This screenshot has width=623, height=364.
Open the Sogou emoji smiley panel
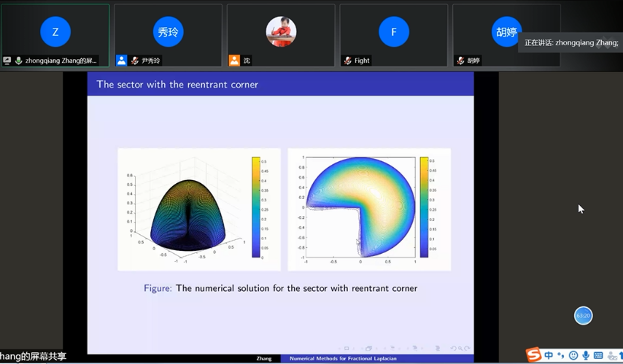click(x=573, y=355)
